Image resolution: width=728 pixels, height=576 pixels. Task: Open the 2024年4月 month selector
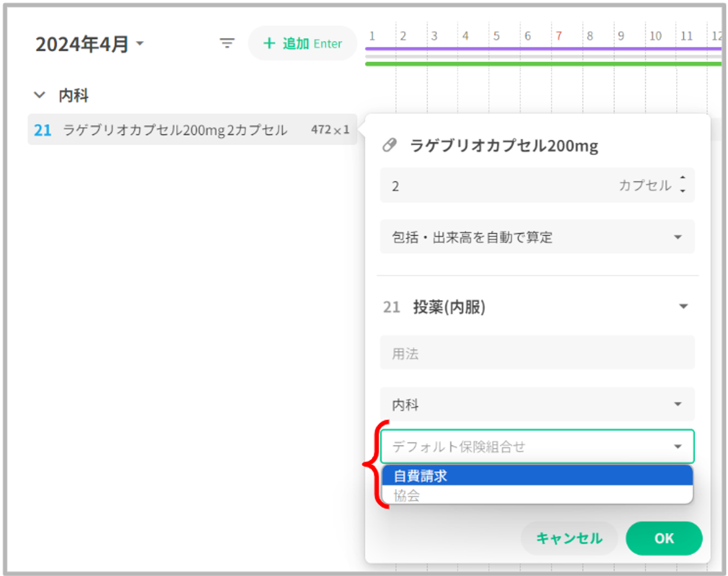click(89, 44)
